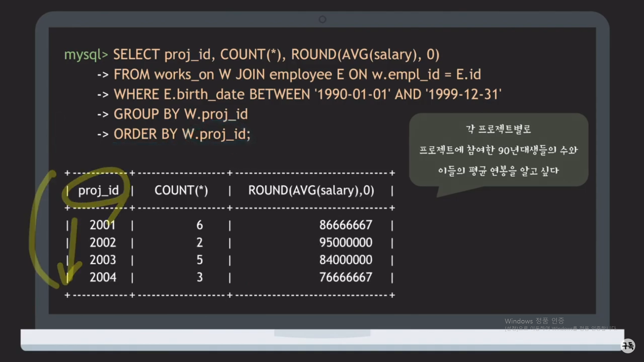The width and height of the screenshot is (644, 362).
Task: Click the COUNT(*) column header
Action: [181, 190]
